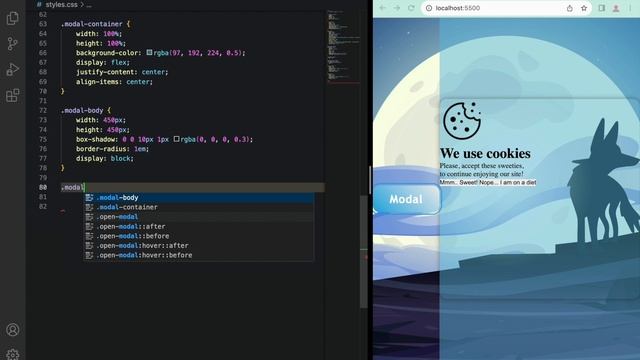Reload the localhost page
Screen dimensions: 640x360
coord(411,8)
